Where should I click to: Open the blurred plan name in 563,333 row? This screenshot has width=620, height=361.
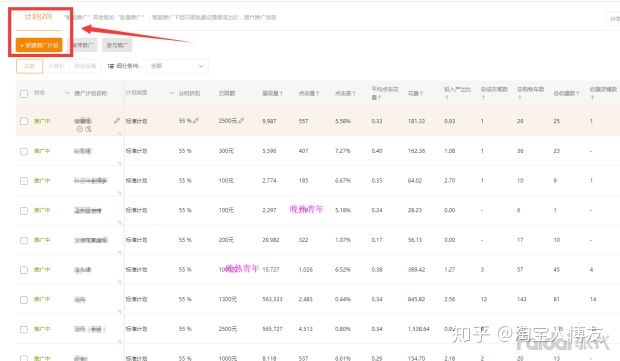pyautogui.click(x=79, y=299)
